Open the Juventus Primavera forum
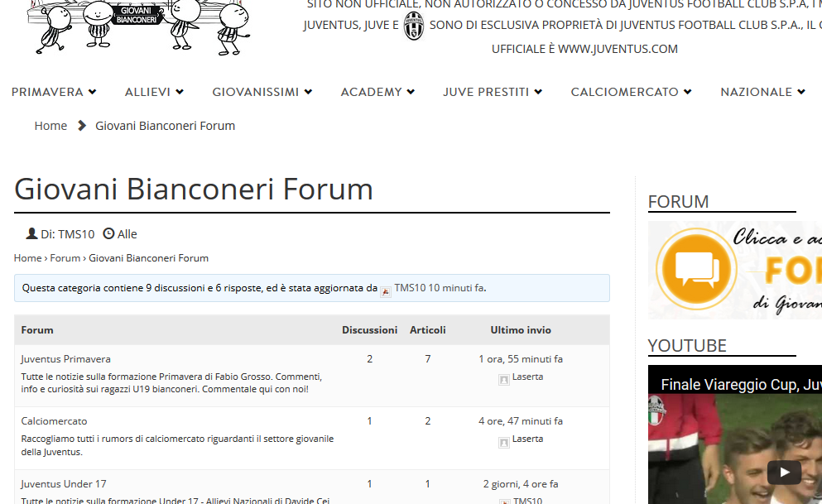Screen dimensions: 822x504 65,359
